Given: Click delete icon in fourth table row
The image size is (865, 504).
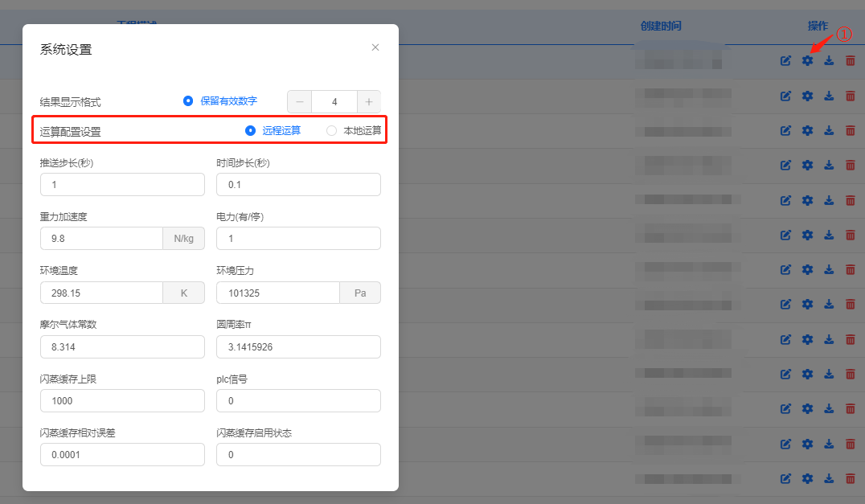Looking at the screenshot, I should 851,165.
